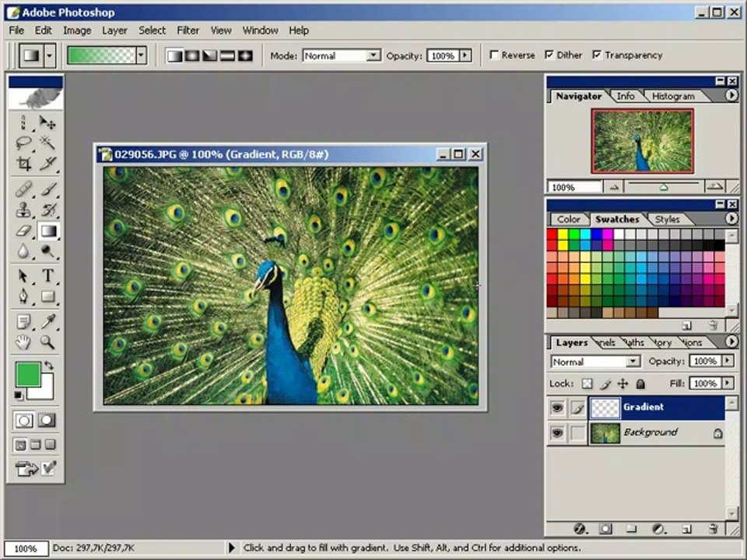Toggle lock image pixels

[x=605, y=383]
